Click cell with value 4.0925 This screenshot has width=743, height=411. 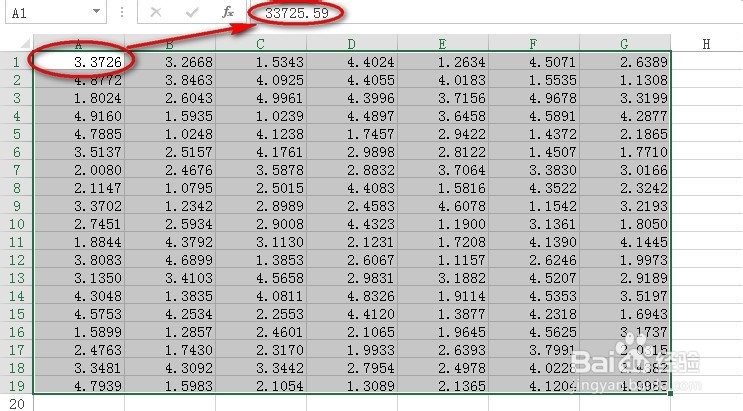(261, 80)
